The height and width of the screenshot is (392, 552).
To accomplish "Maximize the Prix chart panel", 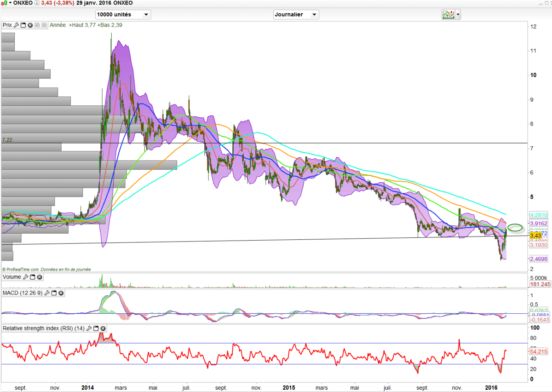I will [23, 25].
